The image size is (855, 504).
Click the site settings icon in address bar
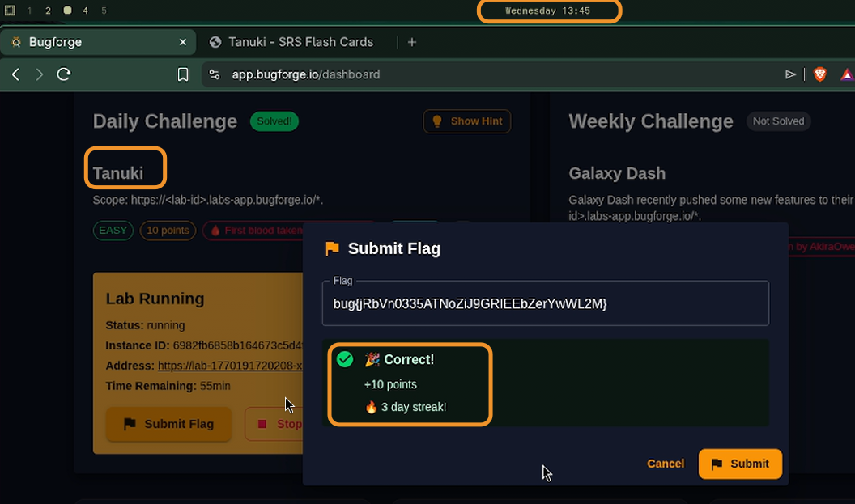pos(215,74)
